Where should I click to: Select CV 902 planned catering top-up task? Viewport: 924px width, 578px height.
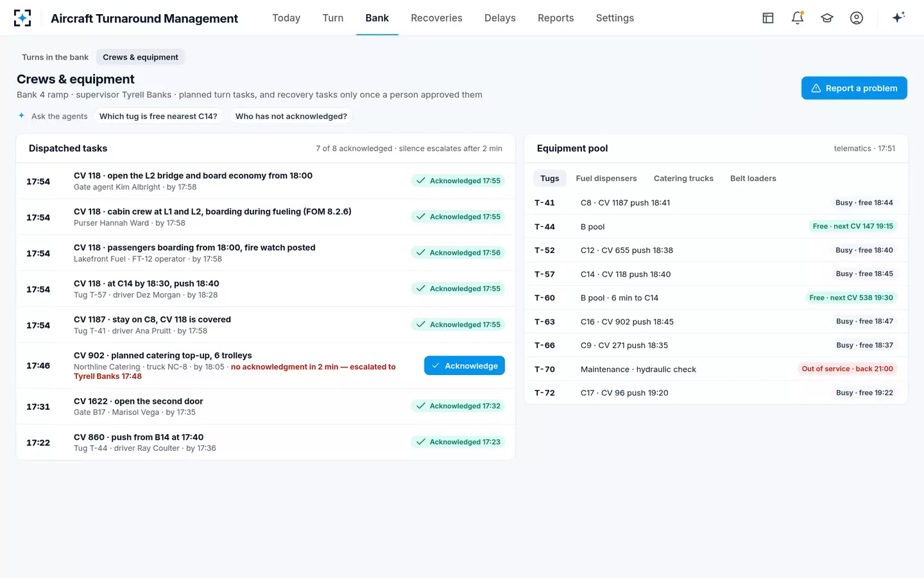pos(266,365)
